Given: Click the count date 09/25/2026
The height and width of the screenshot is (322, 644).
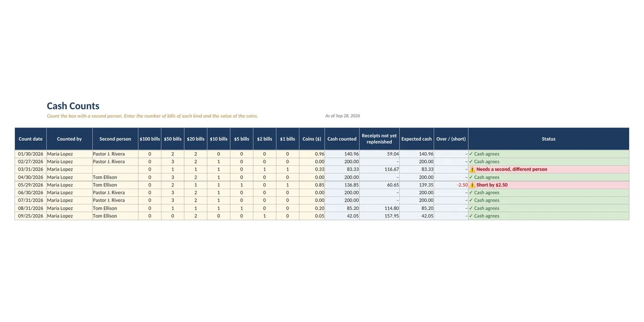Looking at the screenshot, I should pyautogui.click(x=30, y=216).
